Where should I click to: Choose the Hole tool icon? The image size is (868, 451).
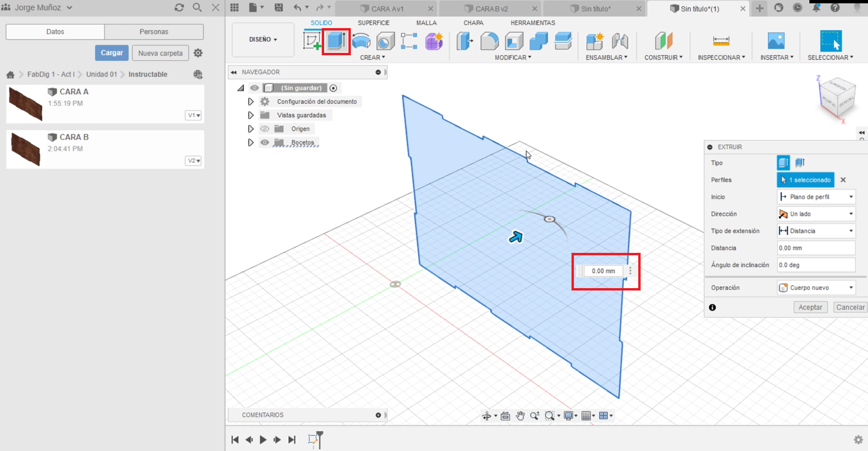click(385, 41)
